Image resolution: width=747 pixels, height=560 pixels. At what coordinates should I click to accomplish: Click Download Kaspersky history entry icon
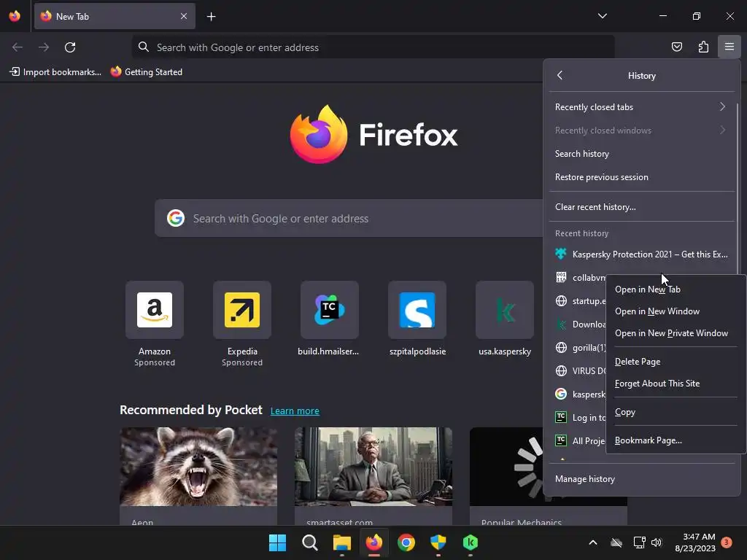point(561,324)
